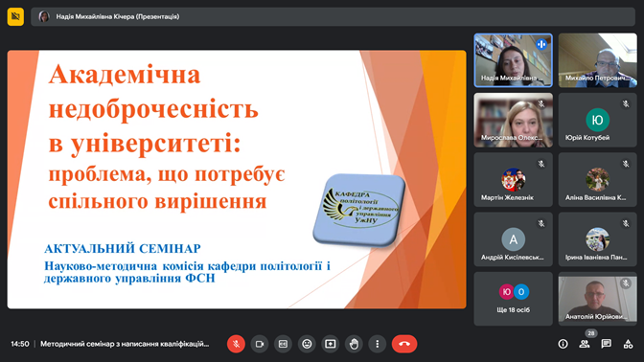Leave the call with red hang-up button
This screenshot has width=644, height=362.
click(404, 344)
